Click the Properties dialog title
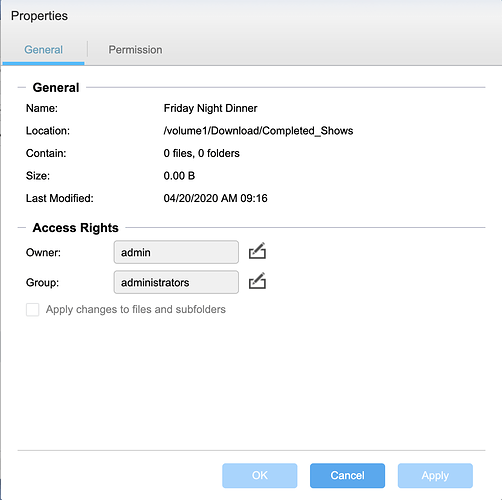The width and height of the screenshot is (502, 500). pyautogui.click(x=39, y=16)
